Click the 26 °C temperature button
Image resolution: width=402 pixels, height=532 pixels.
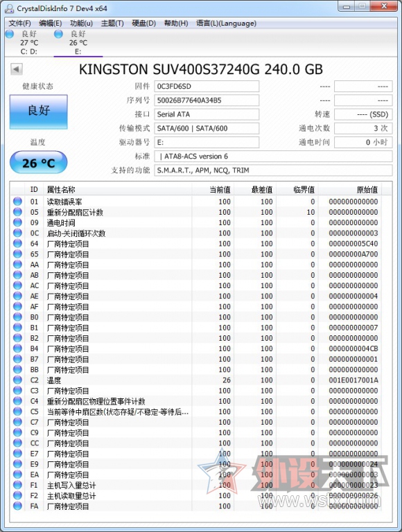coord(39,162)
